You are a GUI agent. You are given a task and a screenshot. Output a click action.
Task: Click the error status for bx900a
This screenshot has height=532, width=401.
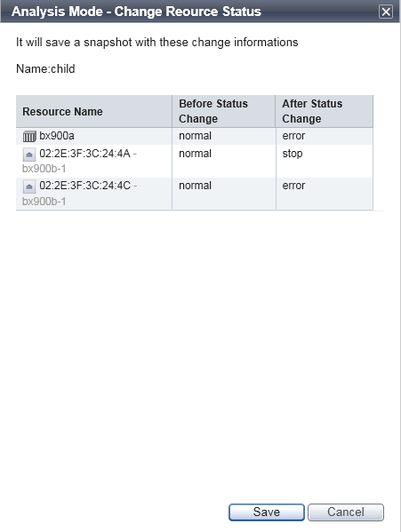coord(293,136)
